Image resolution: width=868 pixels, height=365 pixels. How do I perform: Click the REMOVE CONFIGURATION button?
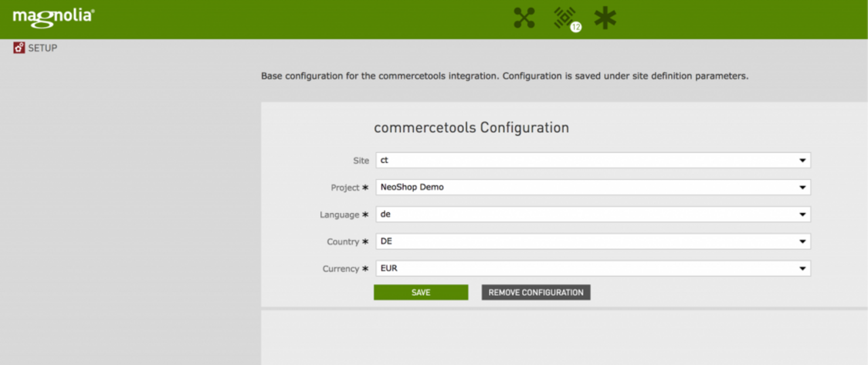pyautogui.click(x=536, y=292)
